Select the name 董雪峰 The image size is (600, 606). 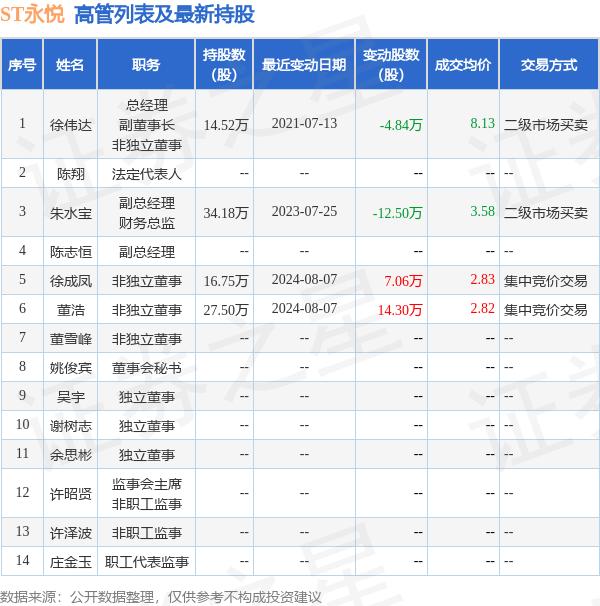(71, 339)
